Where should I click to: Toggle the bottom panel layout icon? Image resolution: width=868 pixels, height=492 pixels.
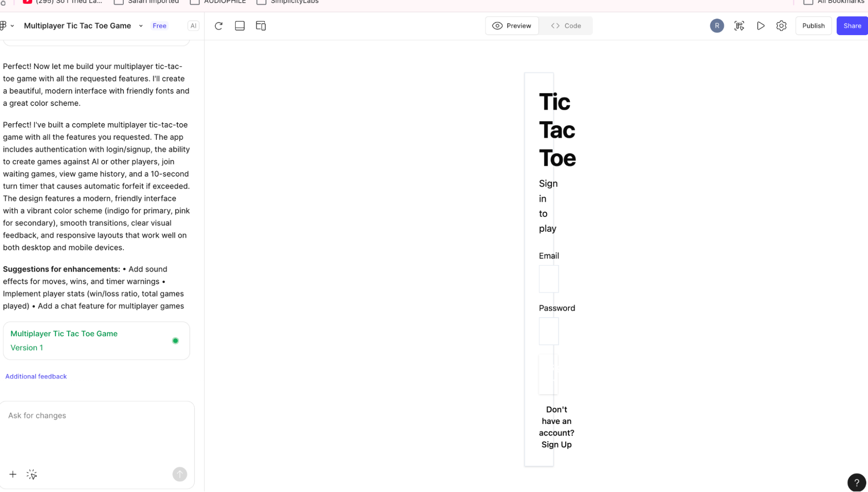click(239, 26)
